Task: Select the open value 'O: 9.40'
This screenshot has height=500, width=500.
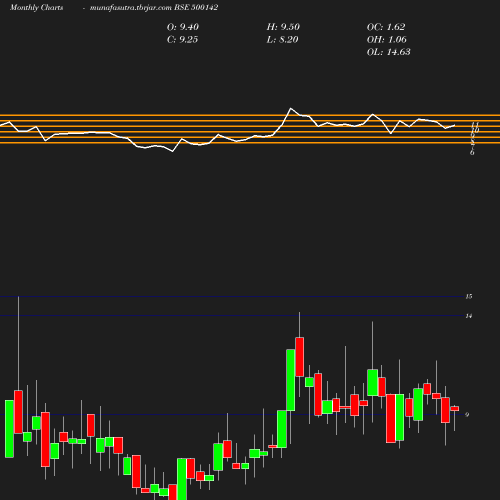Action: coord(183,27)
